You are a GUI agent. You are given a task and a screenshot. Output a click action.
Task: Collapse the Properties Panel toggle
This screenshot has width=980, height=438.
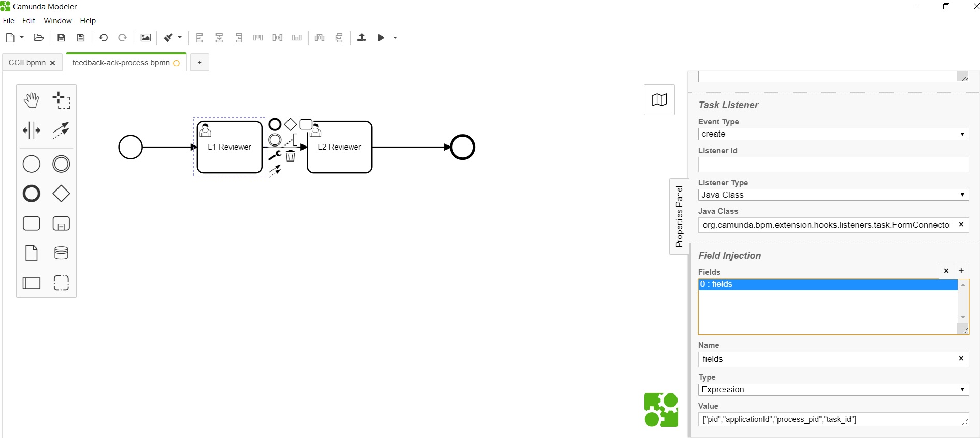click(x=679, y=216)
